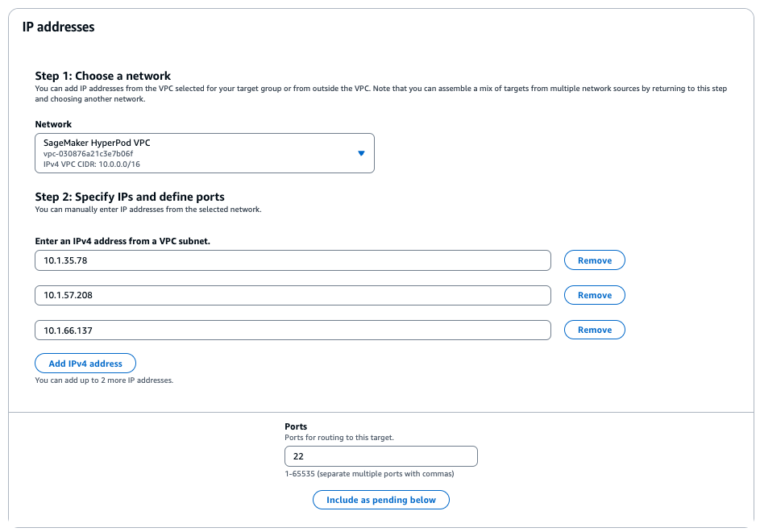Click the Include as pending below button
Image resolution: width=760 pixels, height=532 pixels.
[x=380, y=499]
